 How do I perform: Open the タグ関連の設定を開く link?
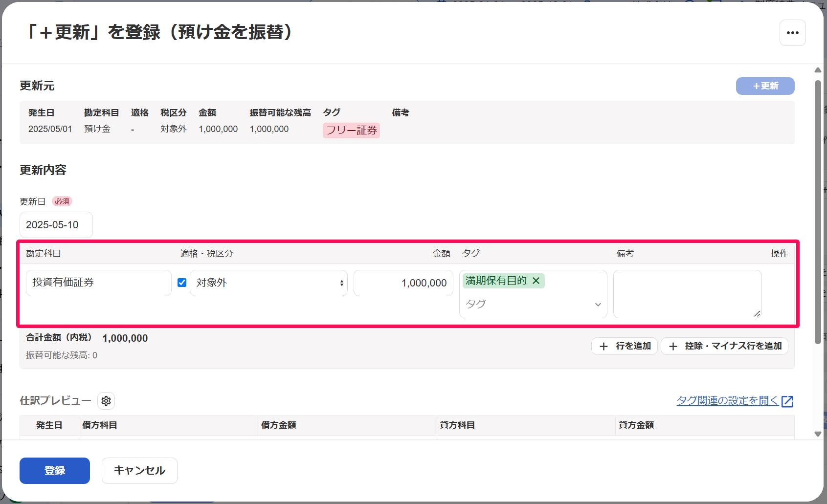[x=728, y=401]
